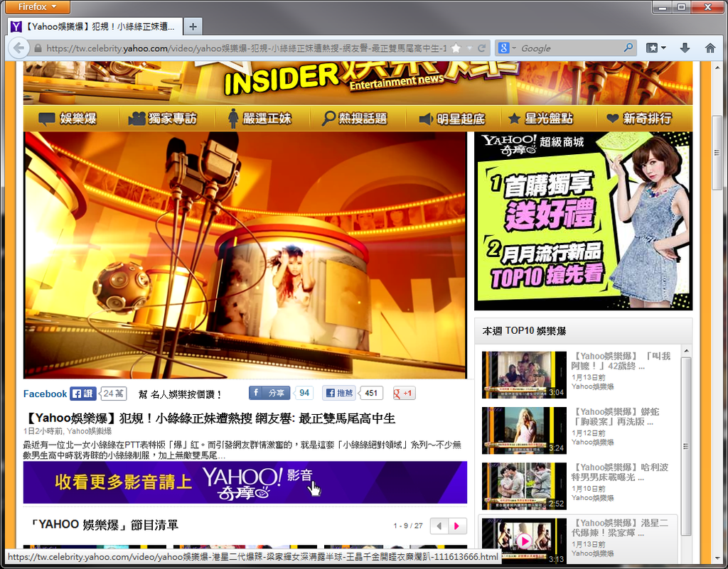Click the 24萬 like count bubble
The width and height of the screenshot is (728, 569).
click(113, 394)
